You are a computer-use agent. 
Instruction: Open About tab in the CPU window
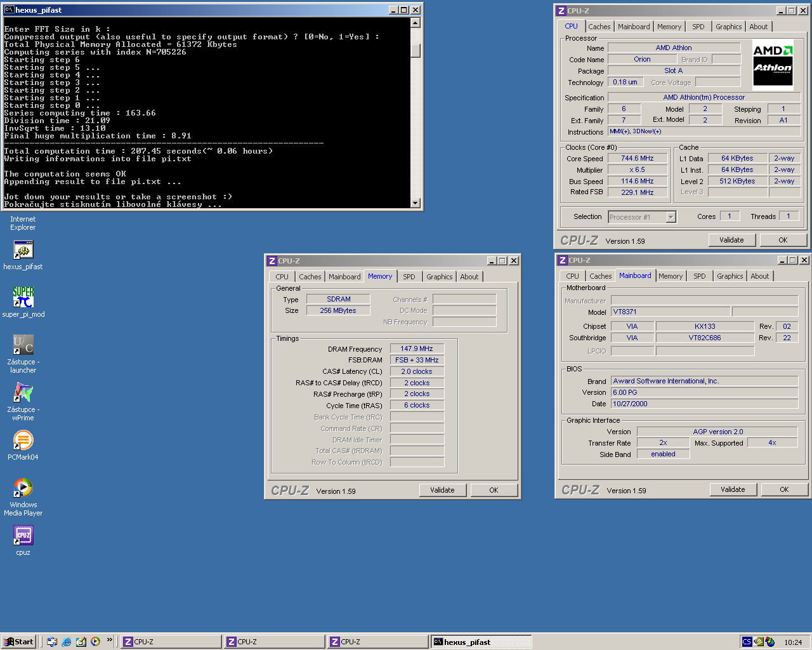point(758,27)
